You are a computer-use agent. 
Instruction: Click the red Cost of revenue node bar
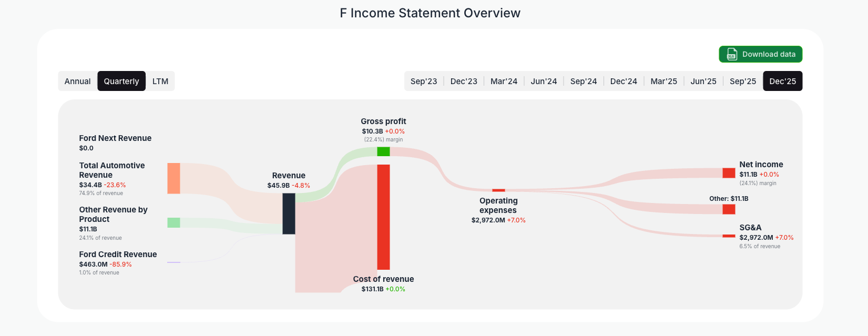click(383, 216)
